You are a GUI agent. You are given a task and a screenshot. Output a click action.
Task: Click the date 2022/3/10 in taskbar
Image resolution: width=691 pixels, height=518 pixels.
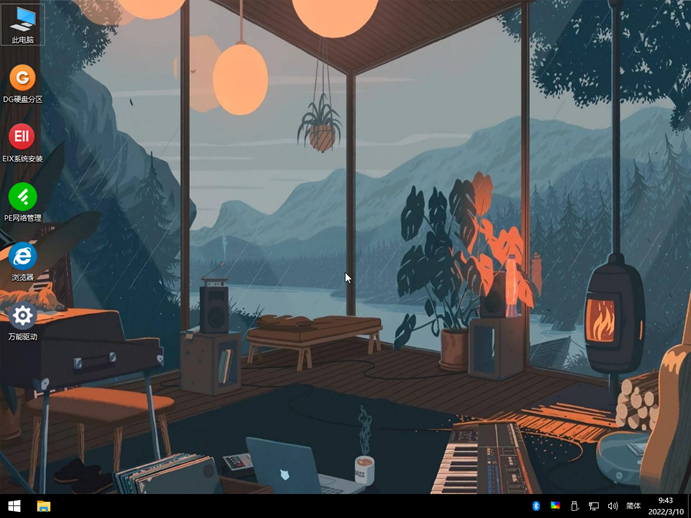tap(665, 511)
